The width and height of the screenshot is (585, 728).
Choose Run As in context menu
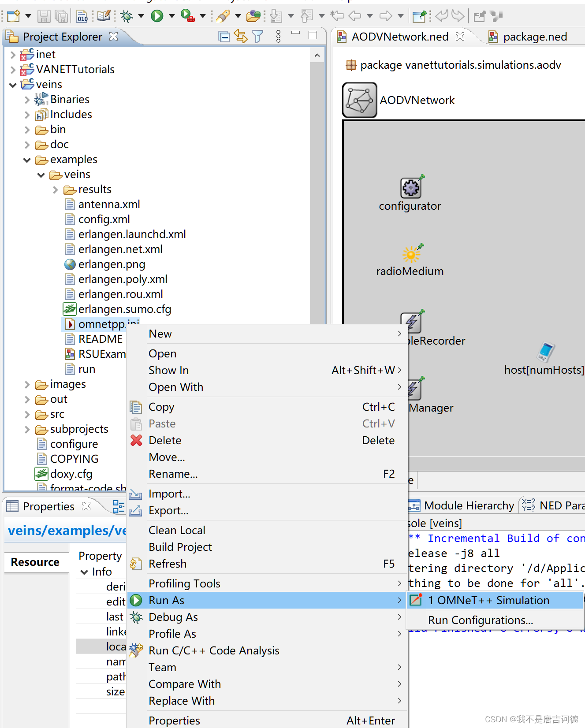click(x=268, y=600)
